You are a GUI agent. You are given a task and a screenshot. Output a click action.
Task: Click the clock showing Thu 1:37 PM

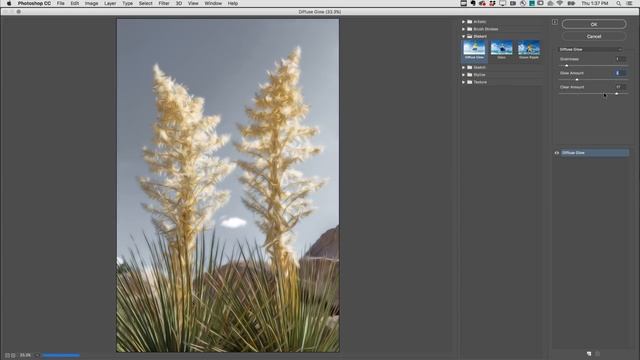595,3
